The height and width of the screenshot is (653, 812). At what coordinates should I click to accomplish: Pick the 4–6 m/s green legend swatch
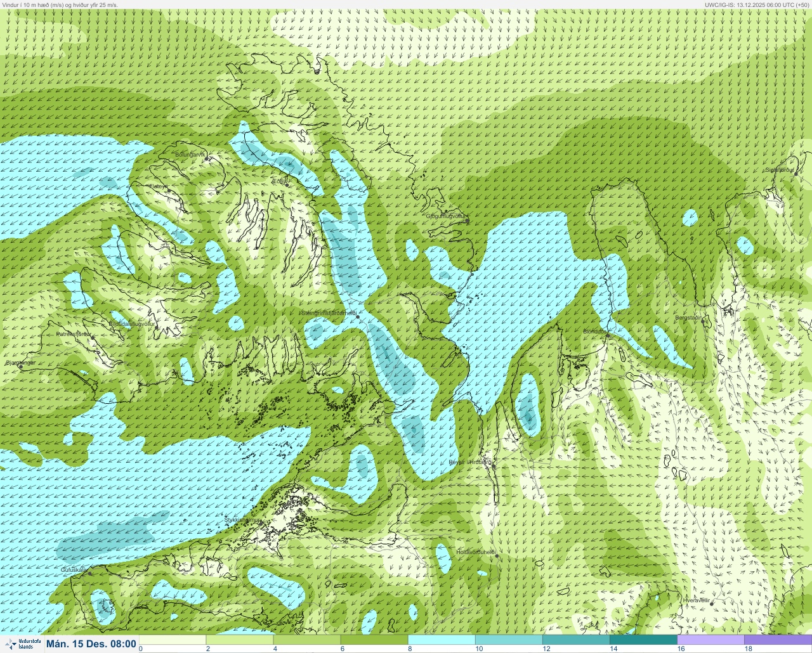click(x=307, y=640)
